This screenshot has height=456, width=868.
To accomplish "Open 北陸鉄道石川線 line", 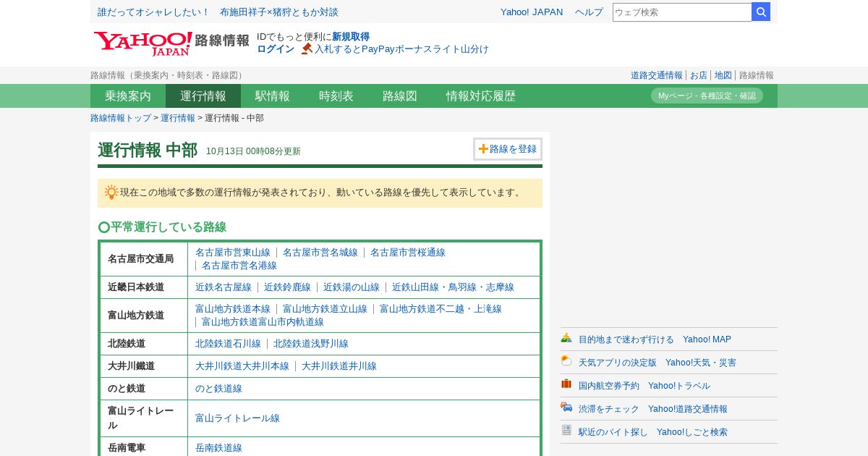I will [x=228, y=344].
